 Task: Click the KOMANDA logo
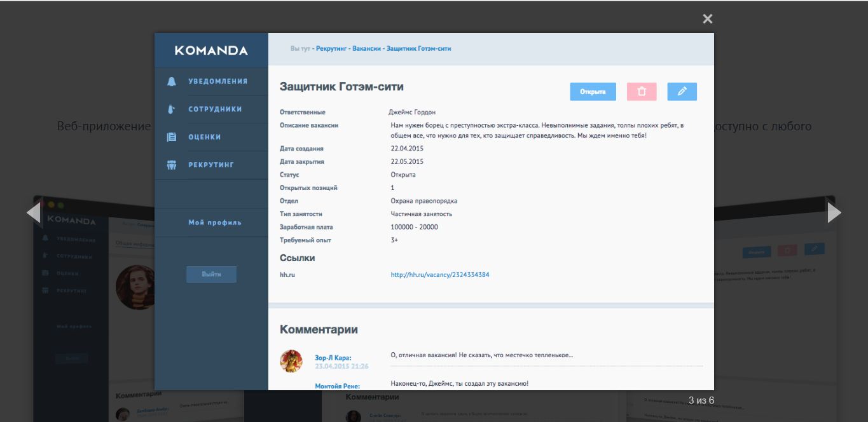pos(211,49)
